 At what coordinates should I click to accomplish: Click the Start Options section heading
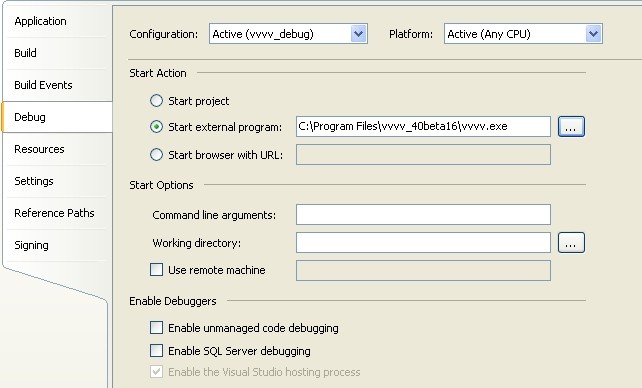coord(161,185)
